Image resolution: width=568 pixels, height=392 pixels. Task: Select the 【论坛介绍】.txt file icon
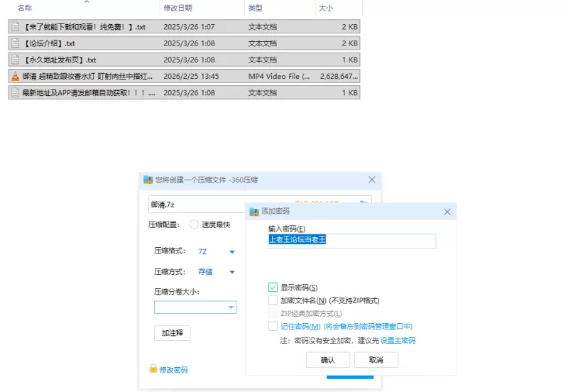pos(15,43)
